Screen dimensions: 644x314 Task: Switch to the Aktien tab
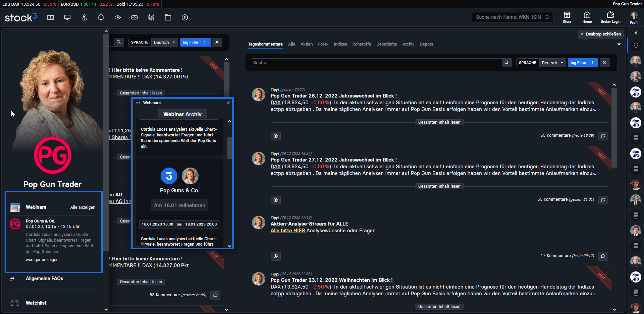306,44
